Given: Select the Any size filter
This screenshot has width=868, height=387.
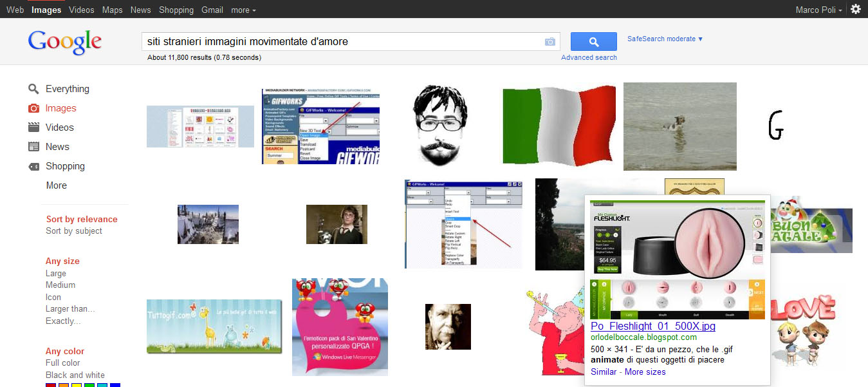Looking at the screenshot, I should [x=62, y=261].
